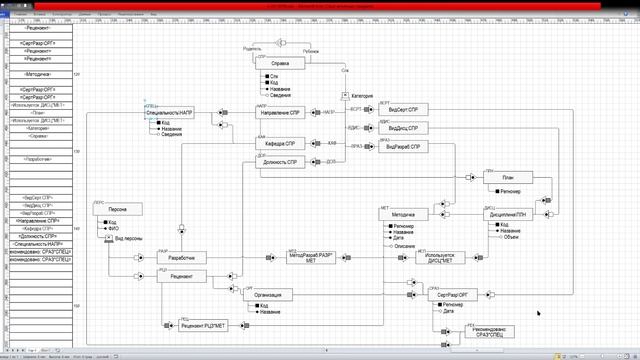Select connector symbol before Рекомендовано.СРАЗ*СПЕЦ box

(x=446, y=332)
